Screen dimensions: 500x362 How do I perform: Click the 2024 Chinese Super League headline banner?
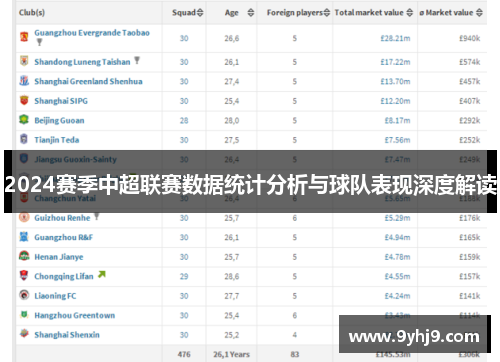[x=250, y=181]
